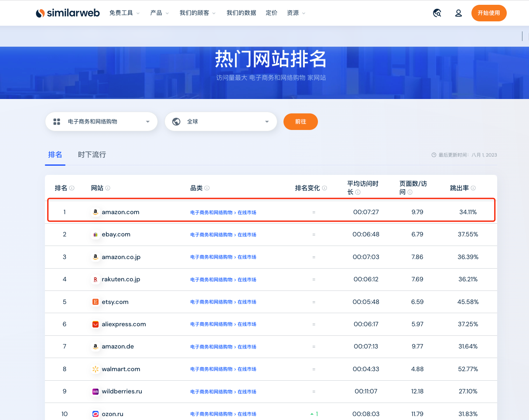The height and width of the screenshot is (420, 529).
Task: Click the wildberries.ru favicon
Action: click(95, 392)
